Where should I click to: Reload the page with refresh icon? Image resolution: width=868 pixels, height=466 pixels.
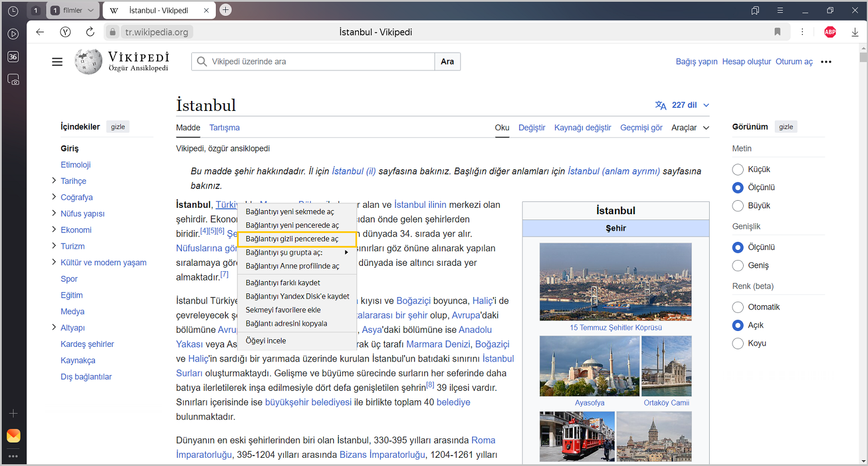point(90,32)
